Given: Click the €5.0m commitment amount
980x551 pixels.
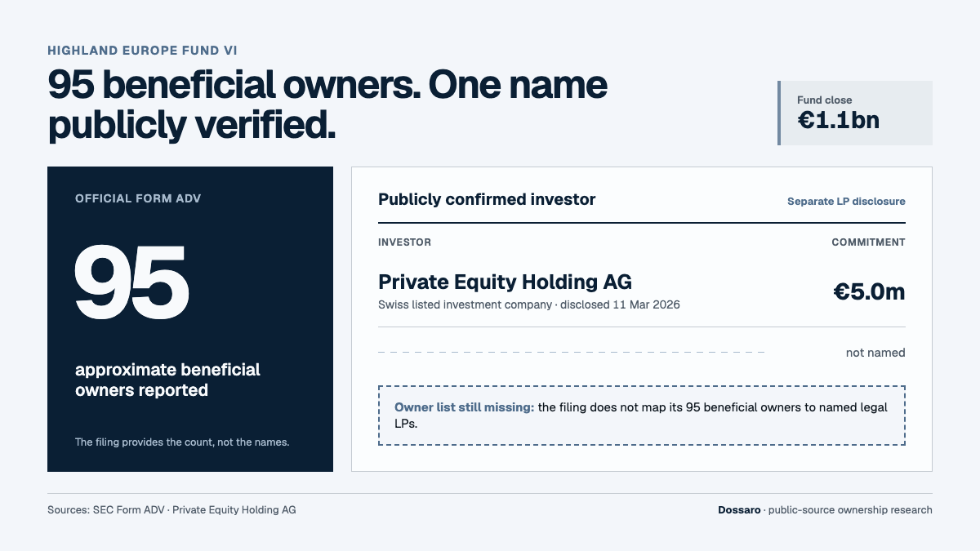Looking at the screenshot, I should click(869, 291).
